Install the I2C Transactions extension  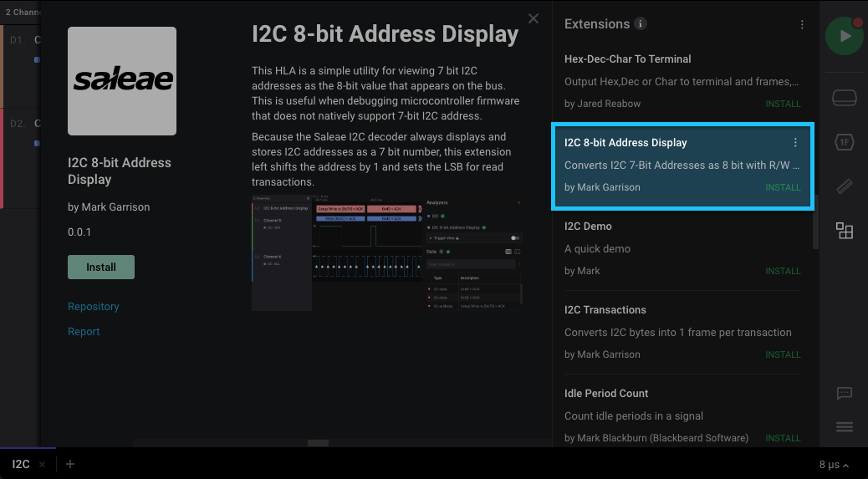783,354
